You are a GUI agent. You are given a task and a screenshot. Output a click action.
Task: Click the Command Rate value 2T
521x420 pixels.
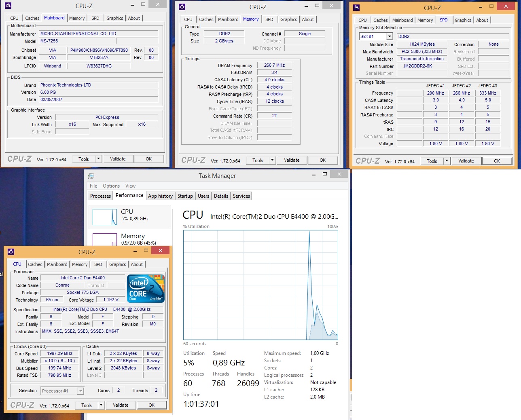tap(274, 116)
